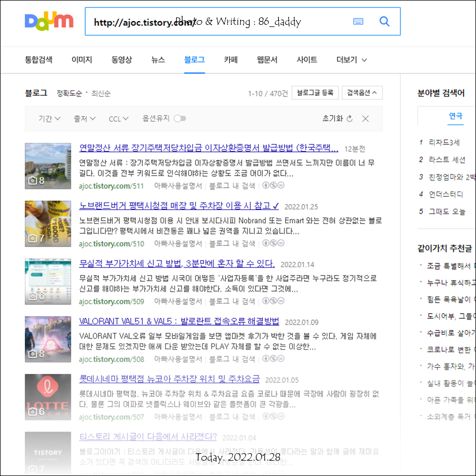Select the 블로그 tab
The height and width of the screenshot is (476, 476).
pos(195,60)
